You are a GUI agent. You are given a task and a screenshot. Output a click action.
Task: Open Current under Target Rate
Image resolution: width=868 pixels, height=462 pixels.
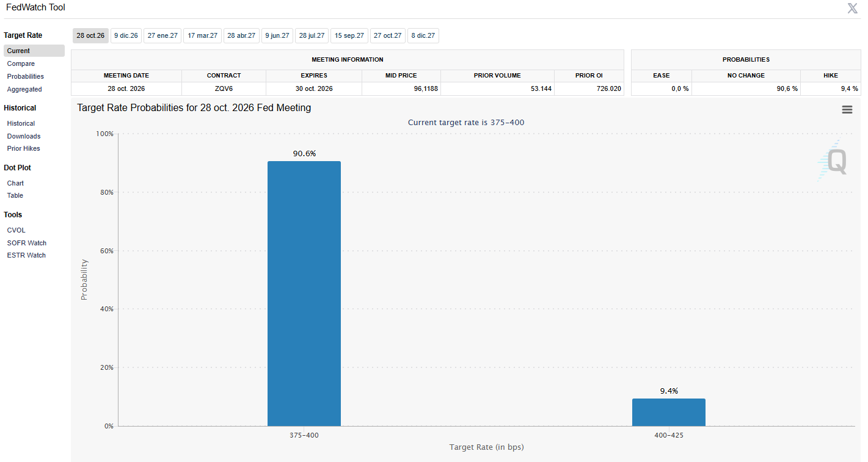click(34, 51)
